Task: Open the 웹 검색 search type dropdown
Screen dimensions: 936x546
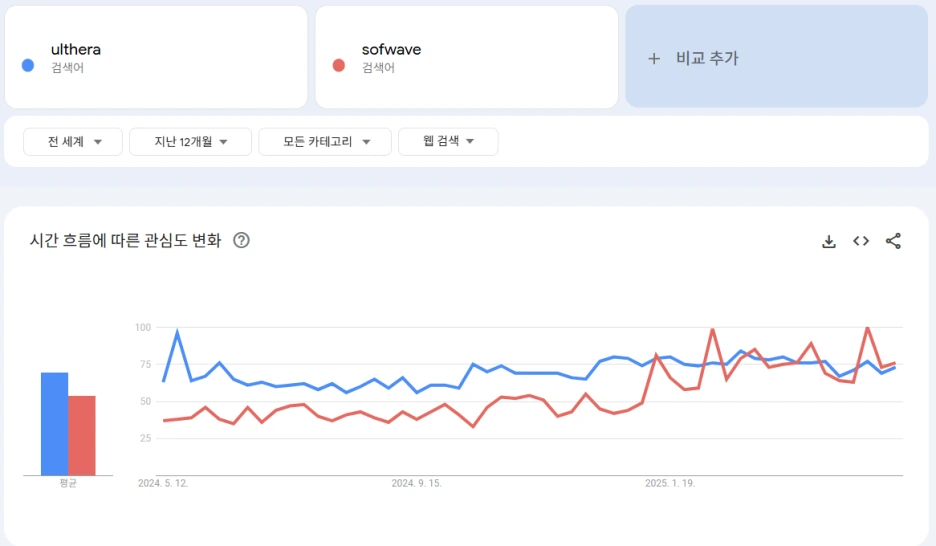Action: [x=448, y=142]
